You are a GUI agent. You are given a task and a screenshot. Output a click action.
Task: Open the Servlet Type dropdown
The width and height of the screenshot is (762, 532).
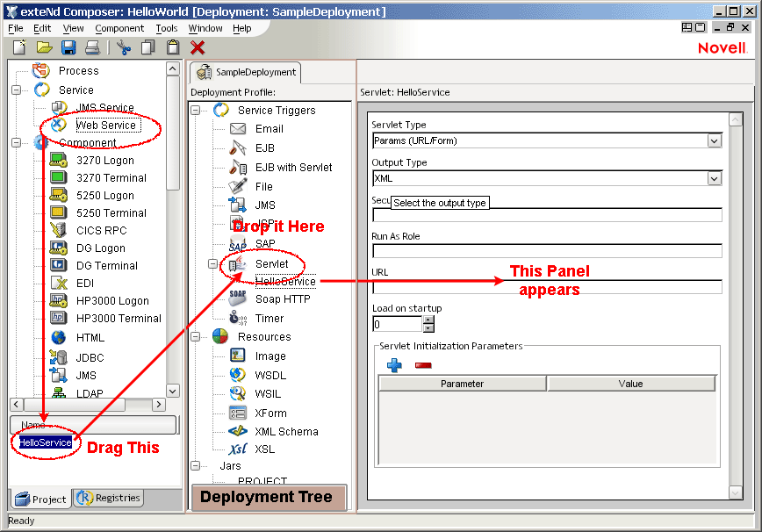click(714, 140)
